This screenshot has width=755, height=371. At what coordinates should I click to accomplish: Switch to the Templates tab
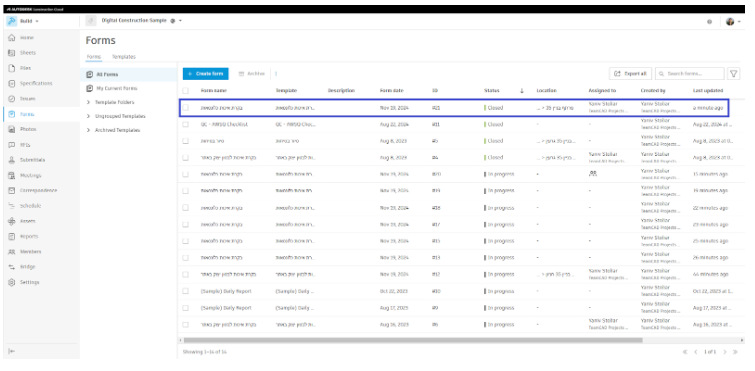[x=124, y=57]
